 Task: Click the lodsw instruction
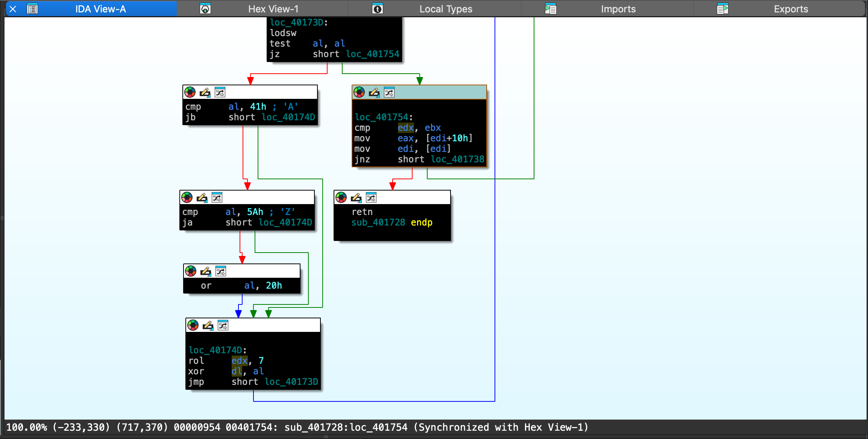click(283, 33)
